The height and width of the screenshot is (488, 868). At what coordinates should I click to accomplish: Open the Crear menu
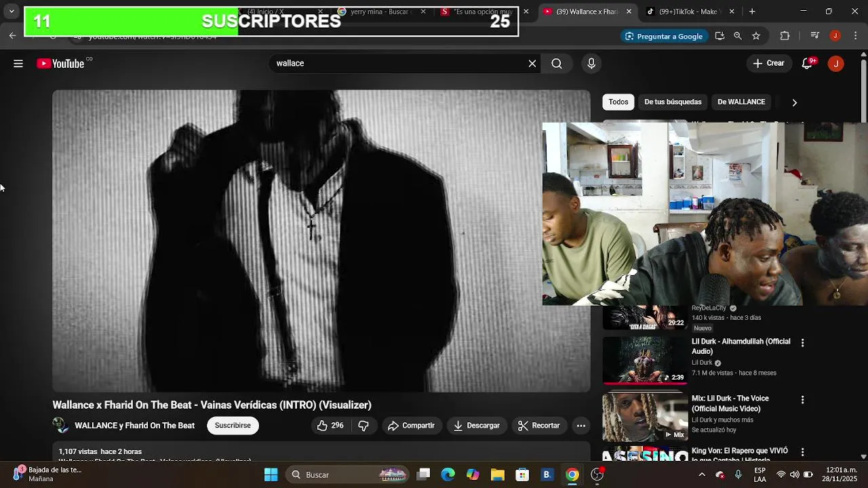click(x=768, y=63)
